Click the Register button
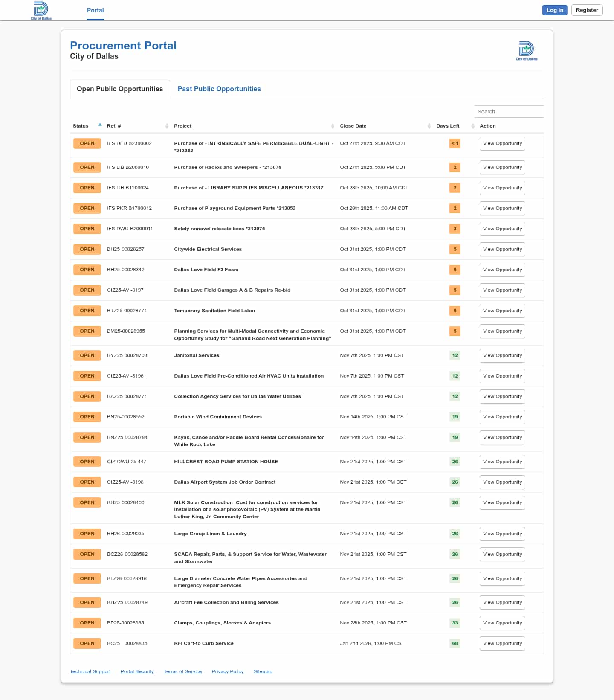The height and width of the screenshot is (700, 614). (587, 10)
